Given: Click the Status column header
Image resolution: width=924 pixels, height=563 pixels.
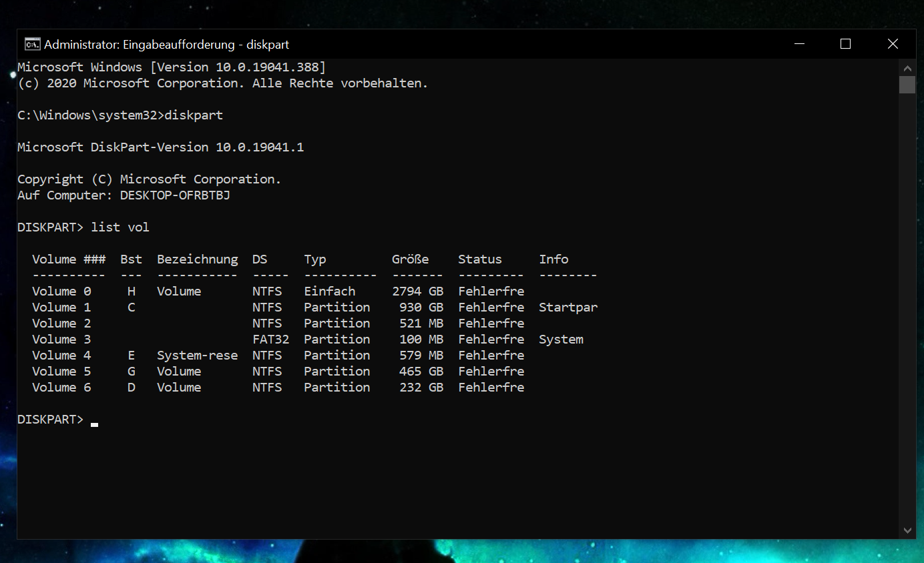Looking at the screenshot, I should pyautogui.click(x=480, y=259).
